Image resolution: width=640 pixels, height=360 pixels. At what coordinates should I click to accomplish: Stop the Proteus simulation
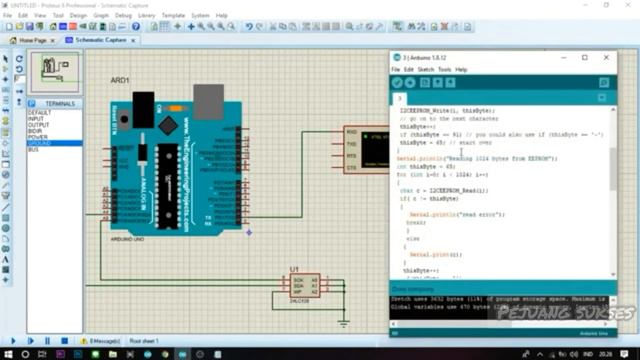(x=64, y=341)
